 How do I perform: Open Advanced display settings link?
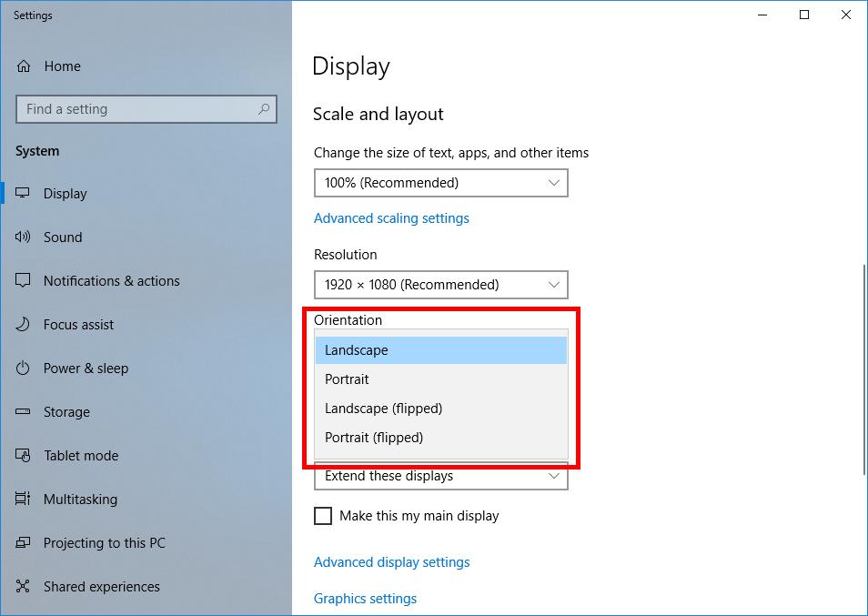(391, 562)
